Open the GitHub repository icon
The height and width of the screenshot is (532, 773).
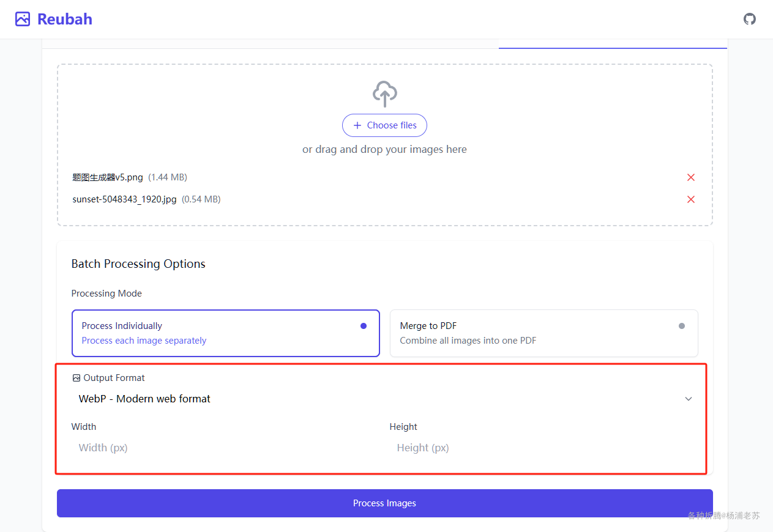tap(750, 19)
